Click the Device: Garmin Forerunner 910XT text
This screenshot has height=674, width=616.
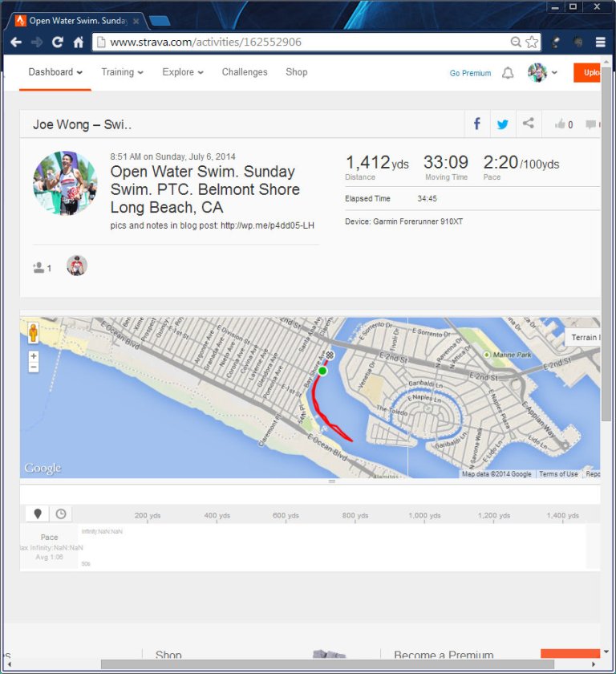click(x=403, y=221)
